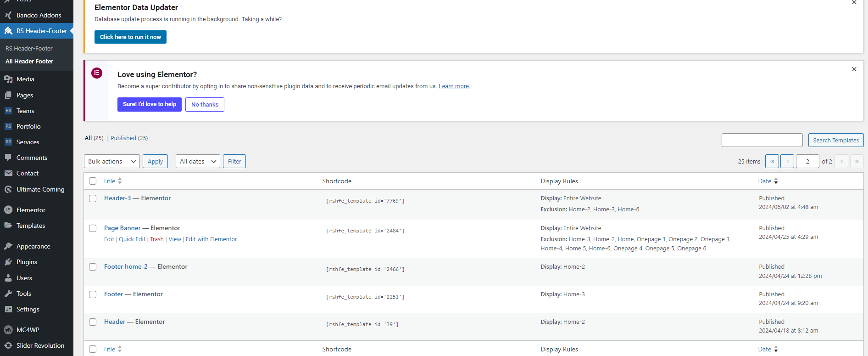Click the MC4WP icon
The image size is (868, 356).
[x=8, y=330]
